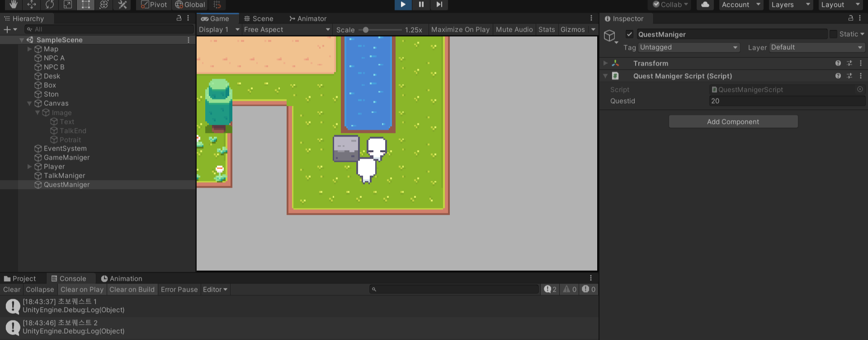Viewport: 868px width, 340px height.
Task: Toggle QuestManiger active checkbox
Action: (629, 34)
